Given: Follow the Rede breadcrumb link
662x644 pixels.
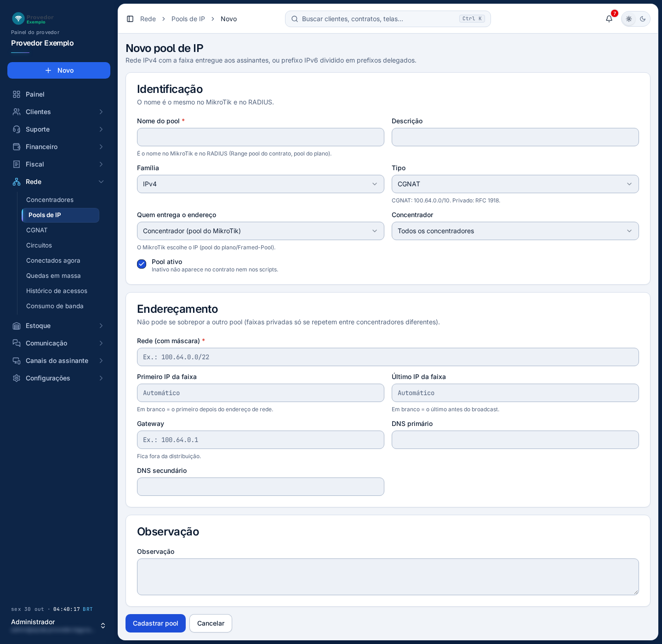Looking at the screenshot, I should click(148, 19).
